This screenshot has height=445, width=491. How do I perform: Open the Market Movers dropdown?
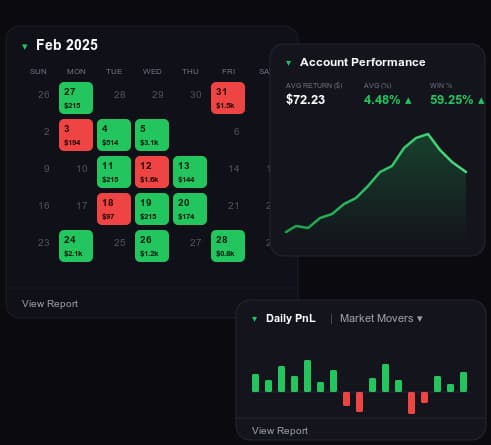point(381,318)
